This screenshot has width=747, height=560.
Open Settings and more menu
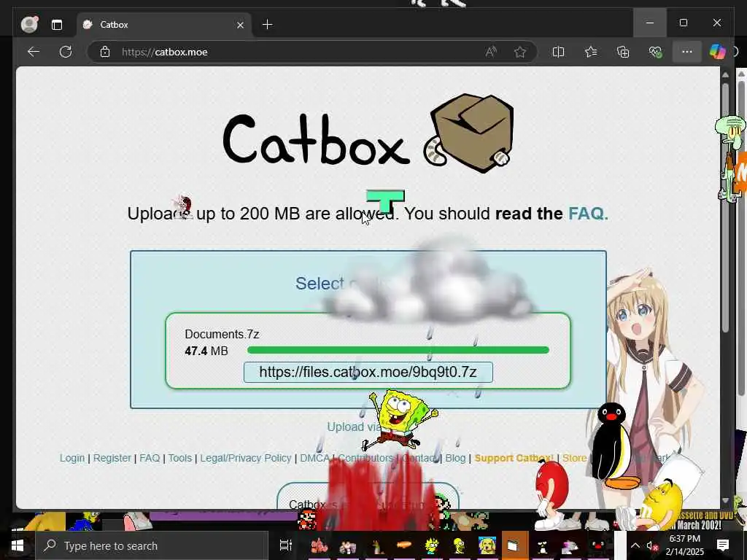tap(687, 52)
